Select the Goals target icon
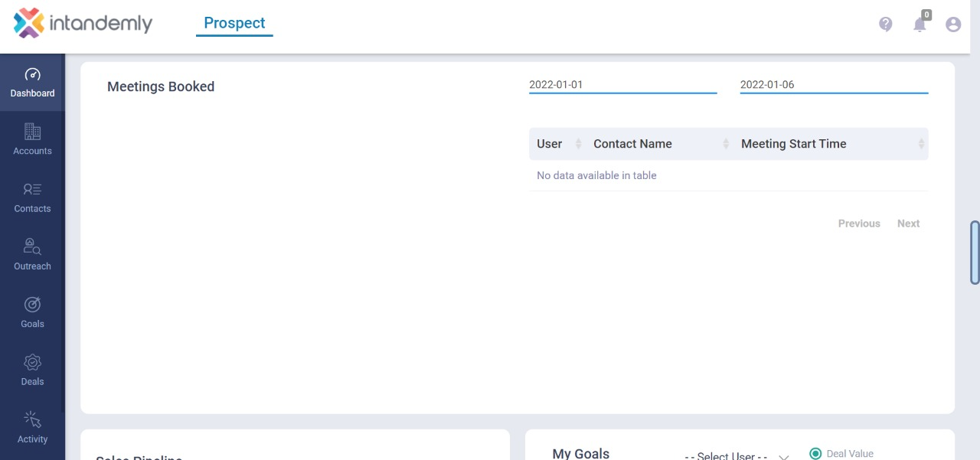Viewport: 980px width, 460px height. (x=32, y=304)
